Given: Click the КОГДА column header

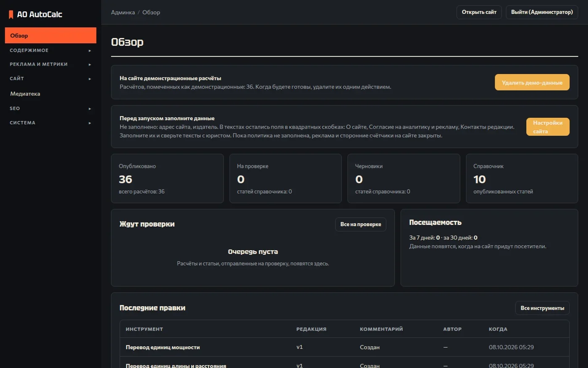Looking at the screenshot, I should point(498,329).
